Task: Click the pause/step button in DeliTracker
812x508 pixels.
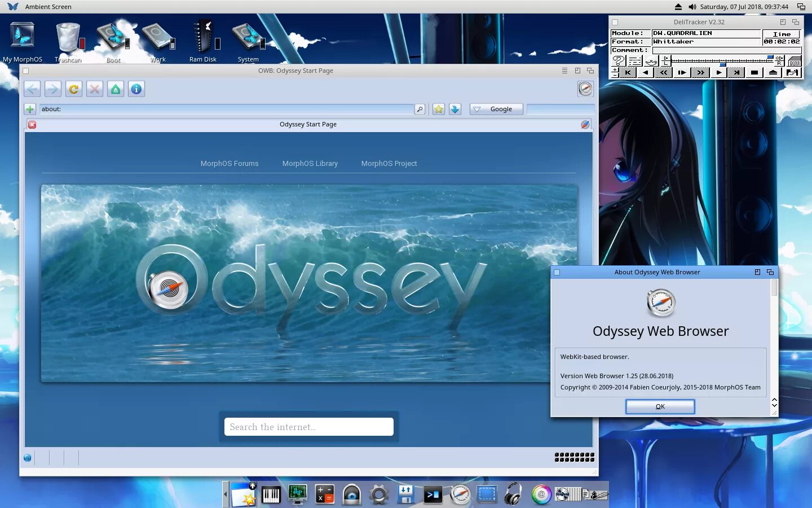Action: (682, 72)
